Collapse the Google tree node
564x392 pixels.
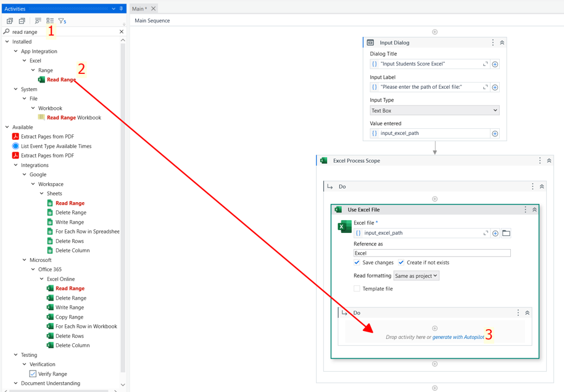click(25, 174)
